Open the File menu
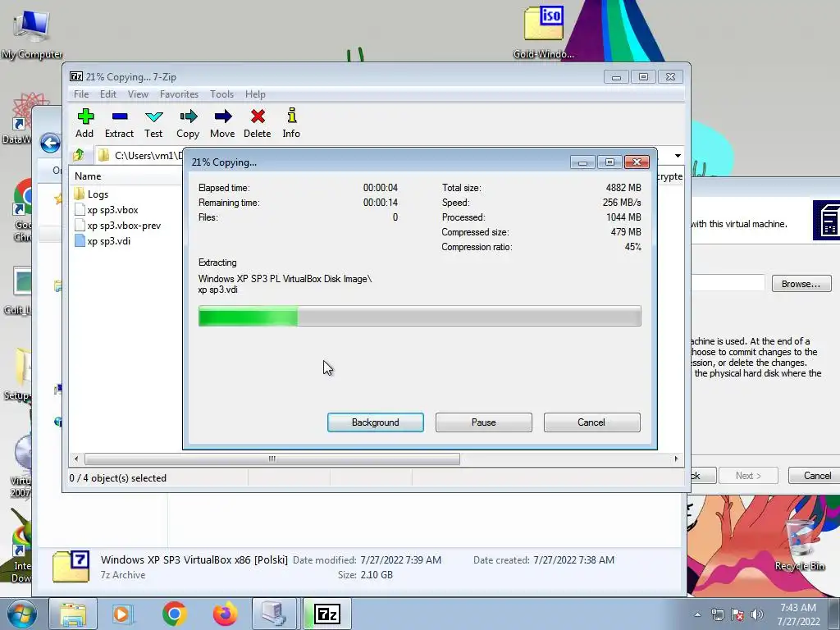 [x=81, y=94]
